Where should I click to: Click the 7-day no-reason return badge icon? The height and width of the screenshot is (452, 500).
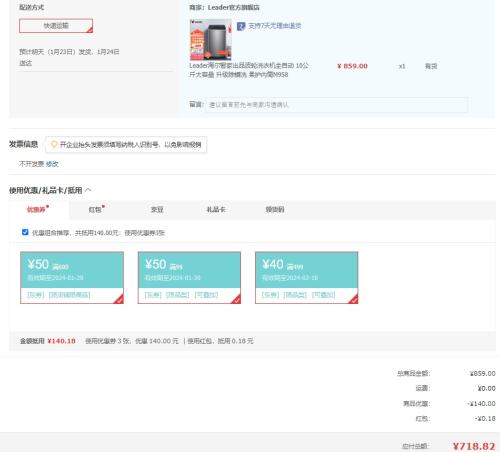pos(241,26)
